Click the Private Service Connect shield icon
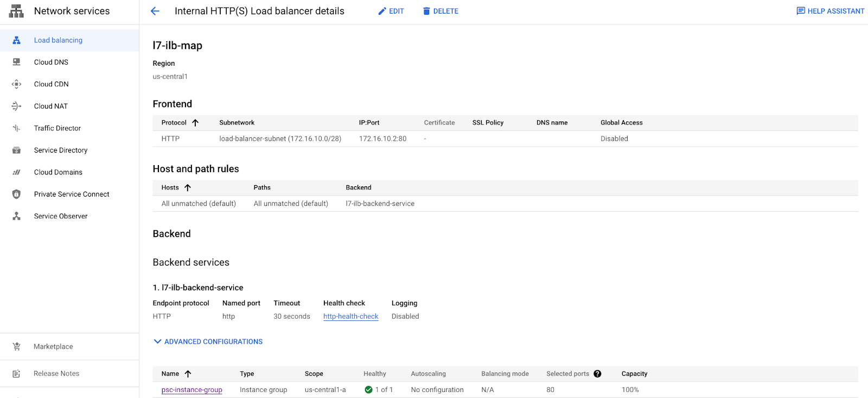 coord(16,194)
